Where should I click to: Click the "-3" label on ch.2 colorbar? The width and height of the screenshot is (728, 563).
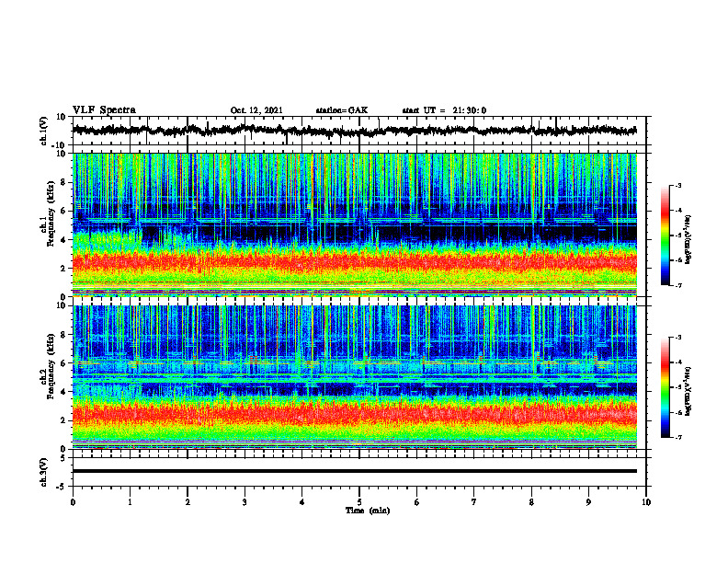[678, 338]
